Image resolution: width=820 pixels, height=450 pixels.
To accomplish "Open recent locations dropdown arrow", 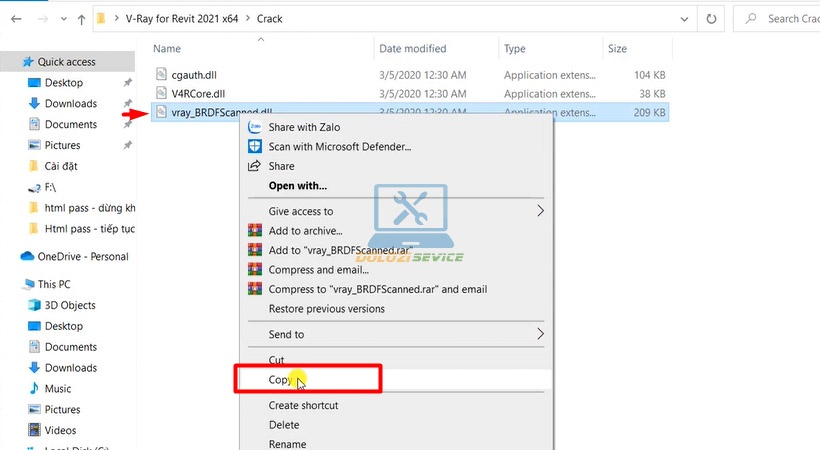I will tap(63, 19).
